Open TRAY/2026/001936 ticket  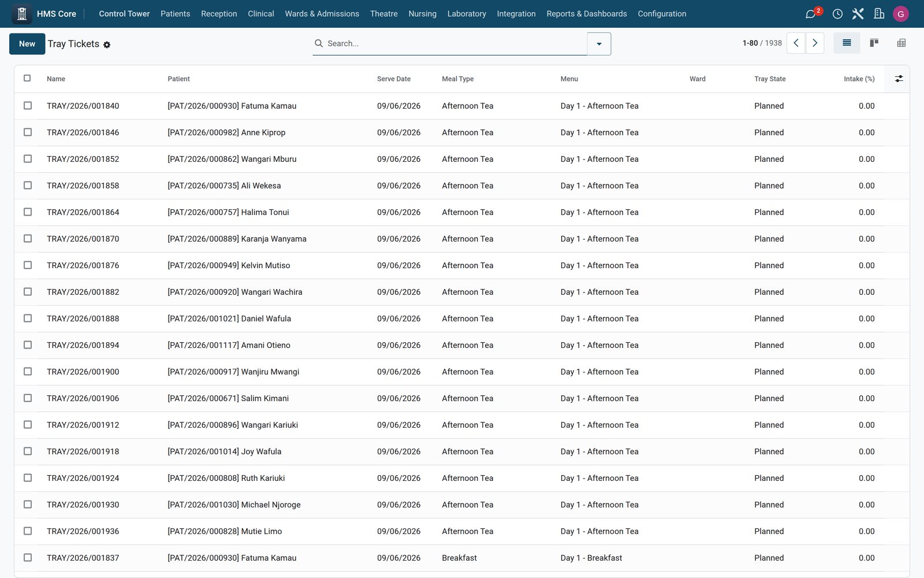click(83, 531)
